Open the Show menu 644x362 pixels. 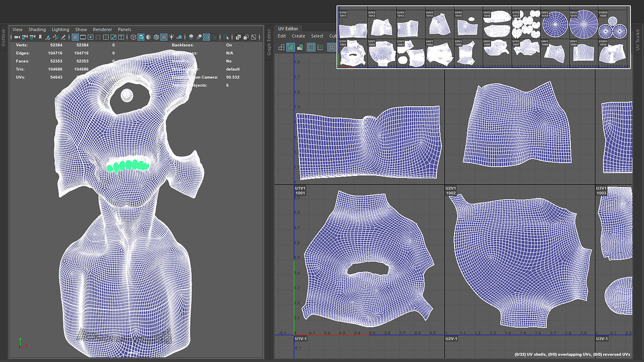(81, 29)
